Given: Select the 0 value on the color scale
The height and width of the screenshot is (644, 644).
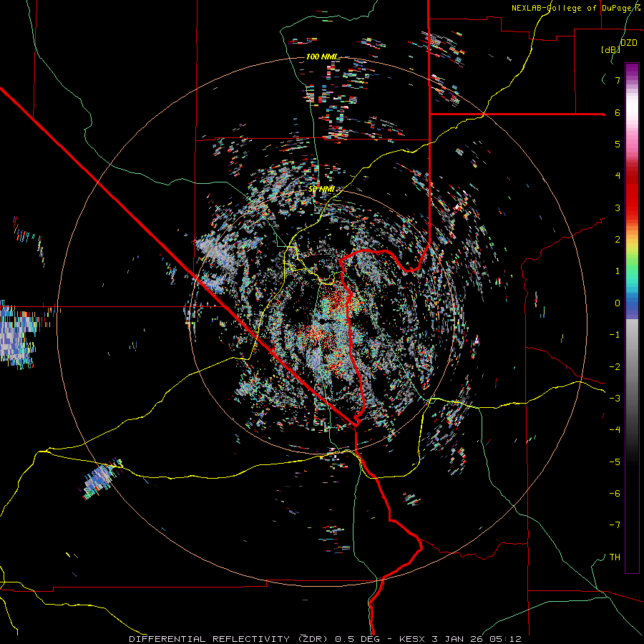Looking at the screenshot, I should point(618,303).
